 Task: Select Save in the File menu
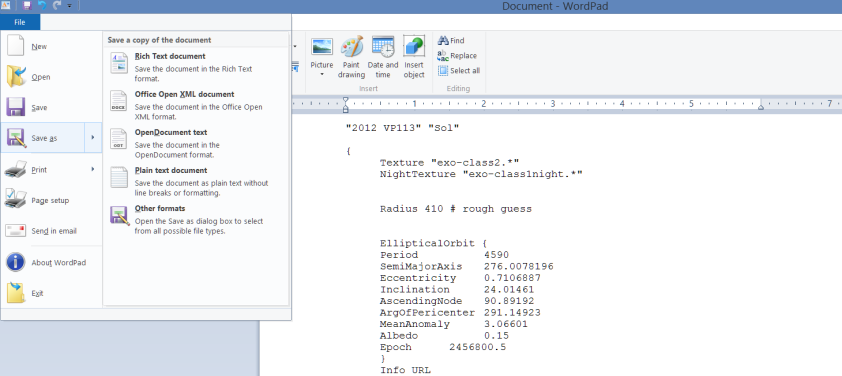(x=51, y=107)
